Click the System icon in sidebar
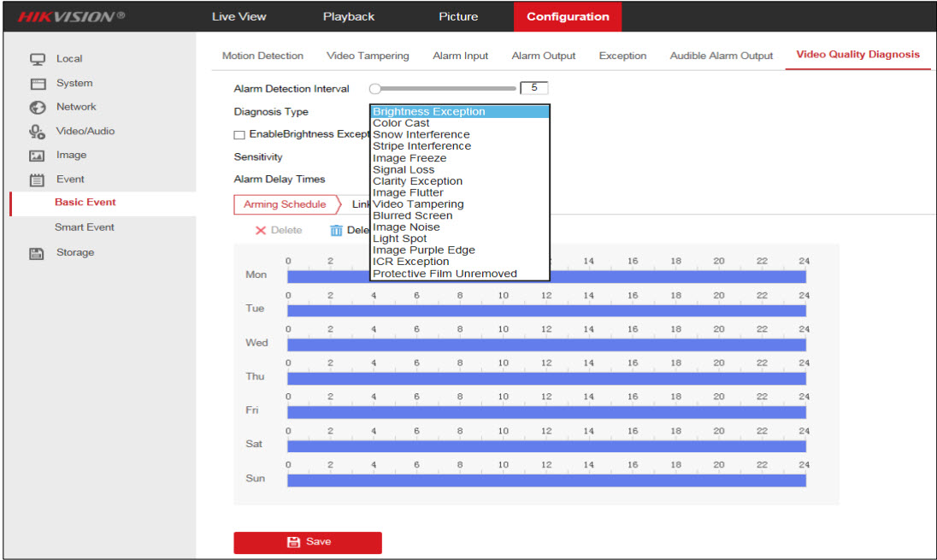 (x=38, y=84)
